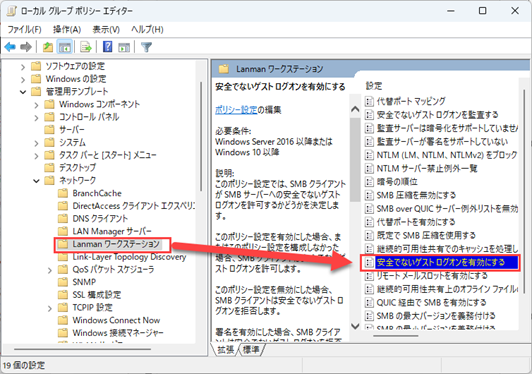Collapse the ネットワーク node
Image resolution: width=532 pixels, height=374 pixels.
[36, 181]
